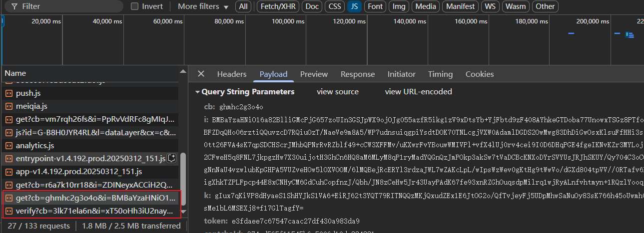
Task: Click the cb value ghmhc2g3o4o
Action: pyautogui.click(x=241, y=107)
